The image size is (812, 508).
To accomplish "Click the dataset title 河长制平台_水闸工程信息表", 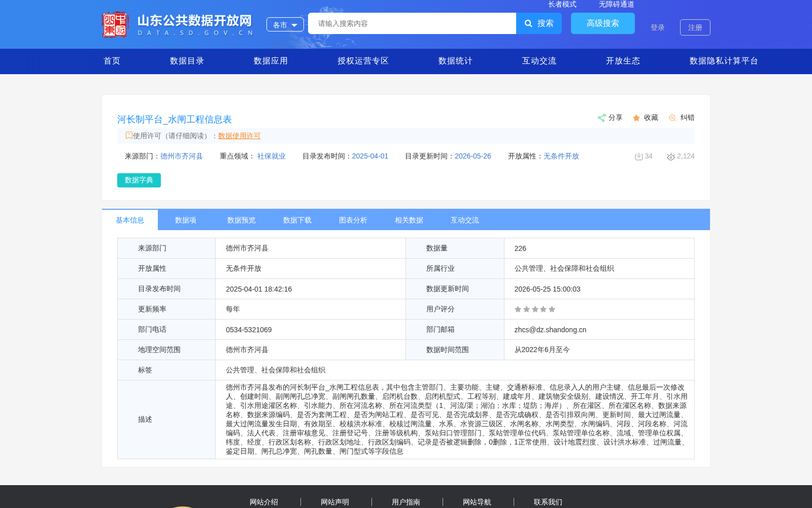I will tap(175, 119).
